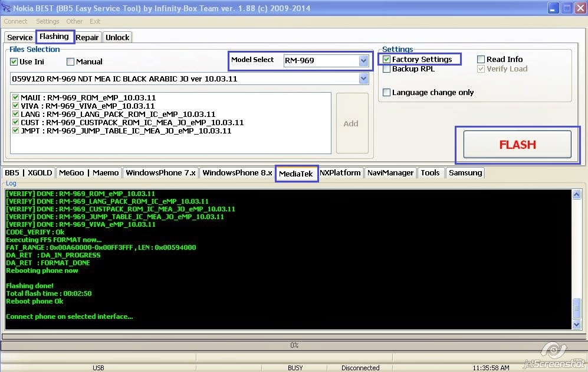The image size is (588, 372).
Task: Open the Settings menu
Action: [48, 21]
